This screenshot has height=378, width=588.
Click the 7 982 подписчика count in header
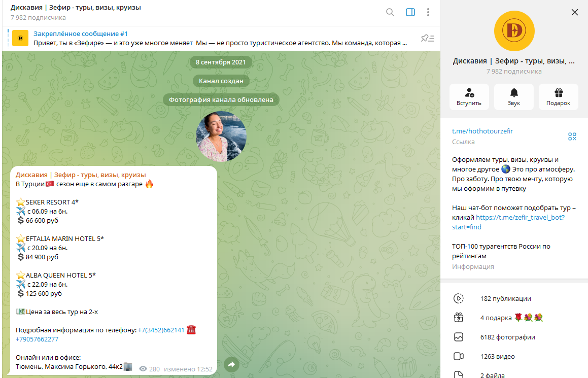coord(38,18)
